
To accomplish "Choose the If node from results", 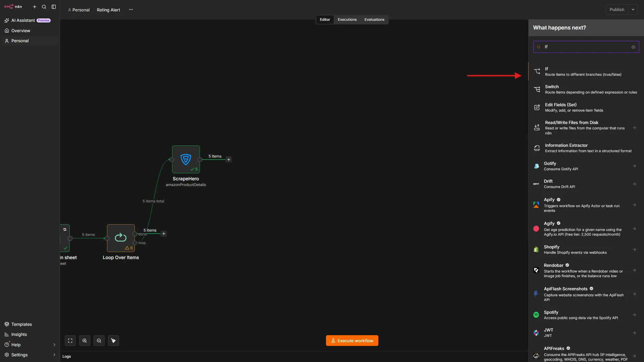I will pyautogui.click(x=586, y=71).
